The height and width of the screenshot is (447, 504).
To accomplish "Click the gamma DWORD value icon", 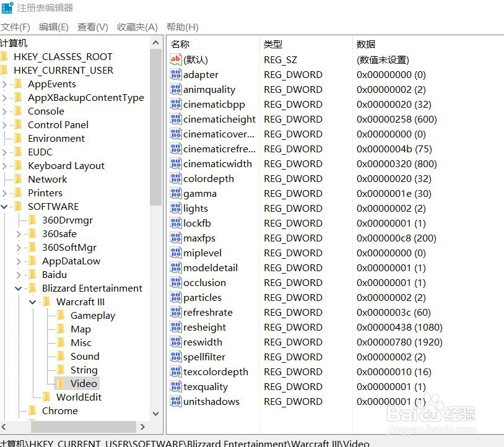I will 175,193.
